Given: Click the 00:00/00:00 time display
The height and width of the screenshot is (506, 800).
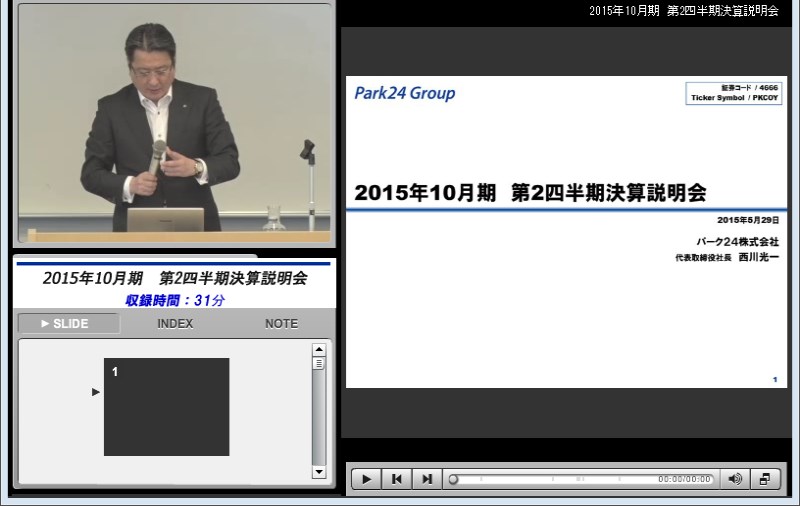Looking at the screenshot, I should (684, 479).
